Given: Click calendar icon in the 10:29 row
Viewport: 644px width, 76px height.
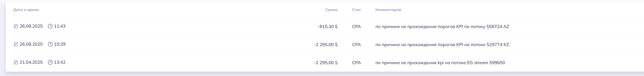Looking at the screenshot, I should [16, 44].
